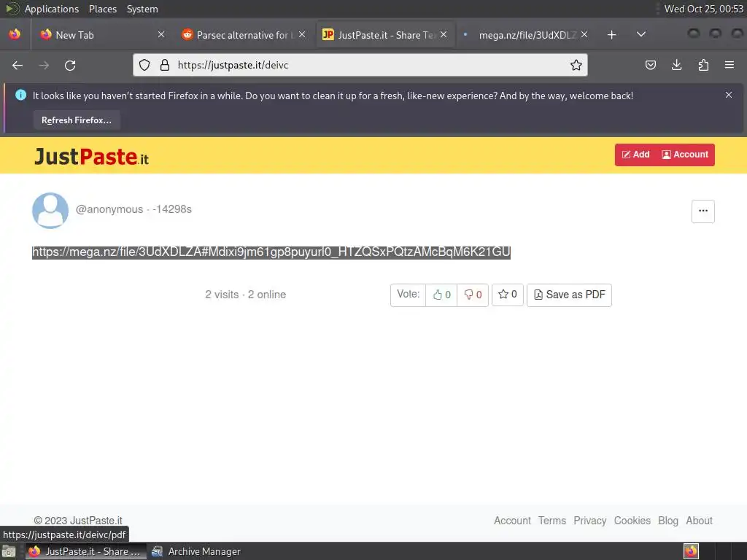747x560 pixels.
Task: Open the footer Privacy link
Action: pyautogui.click(x=589, y=521)
